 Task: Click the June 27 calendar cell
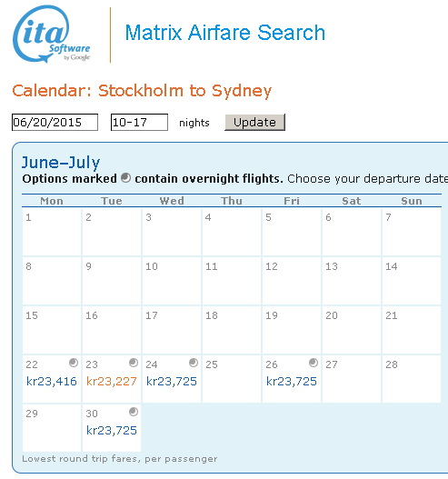pos(352,379)
